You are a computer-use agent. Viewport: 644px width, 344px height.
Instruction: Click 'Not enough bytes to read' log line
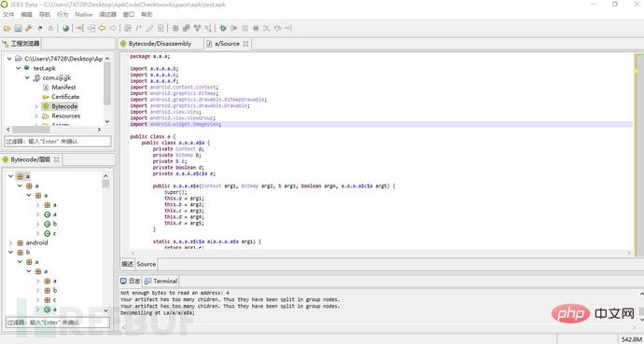click(x=175, y=293)
